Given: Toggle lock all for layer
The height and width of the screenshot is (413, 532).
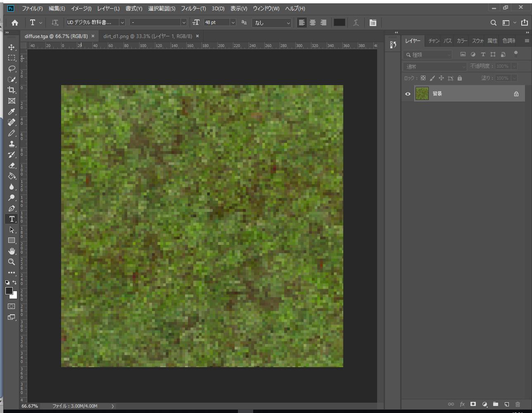Looking at the screenshot, I should click(x=460, y=78).
